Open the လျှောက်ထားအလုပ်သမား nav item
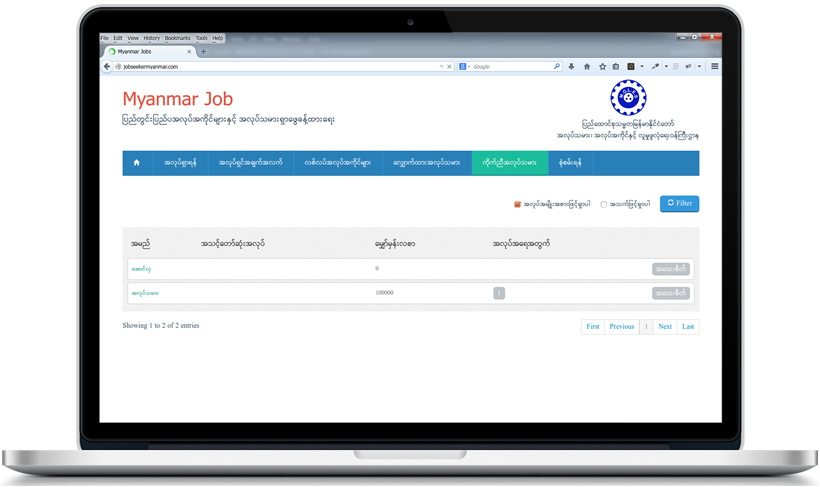This screenshot has height=487, width=820. 427,163
